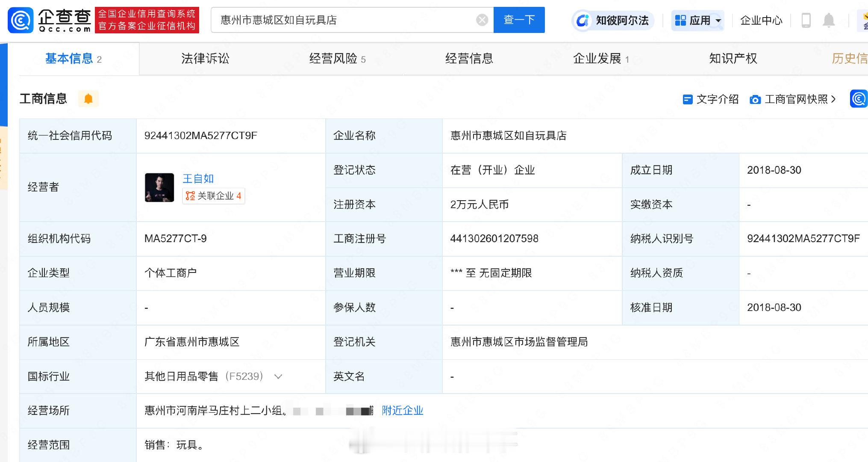
Task: Select organization code MA5277CT-9
Action: point(175,239)
